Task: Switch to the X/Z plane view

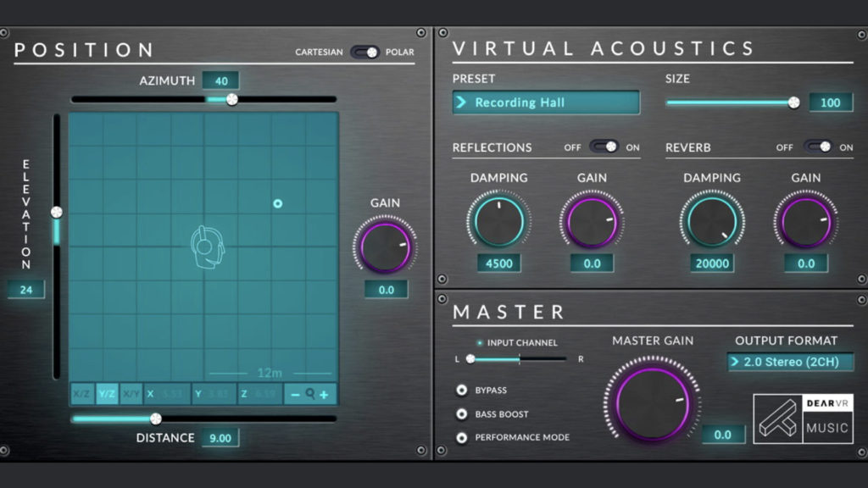Action: coord(82,394)
